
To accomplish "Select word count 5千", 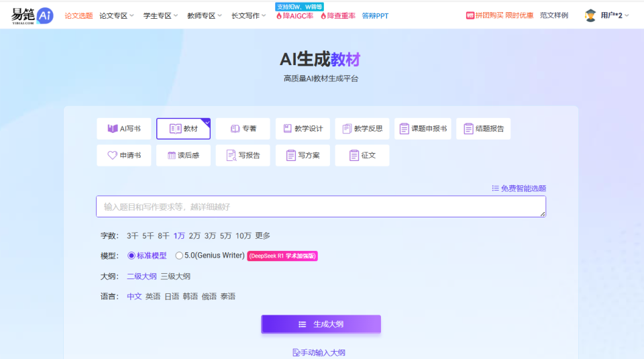I will (148, 236).
